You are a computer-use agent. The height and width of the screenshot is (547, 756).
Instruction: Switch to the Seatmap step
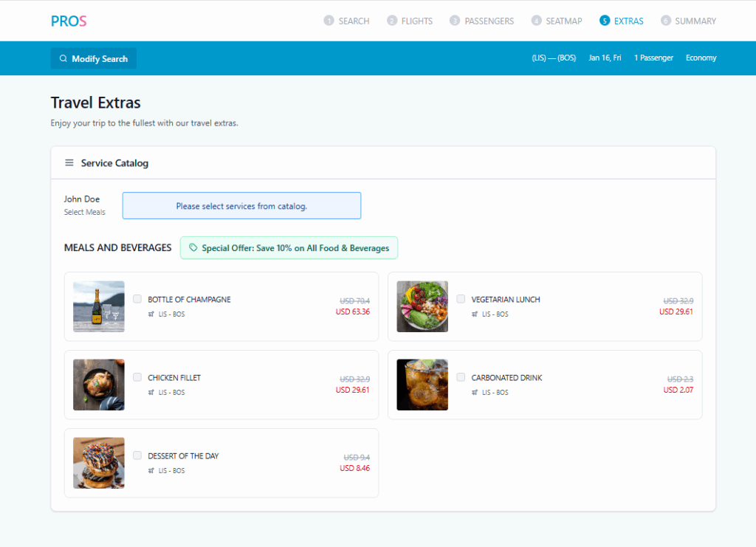pyautogui.click(x=563, y=21)
